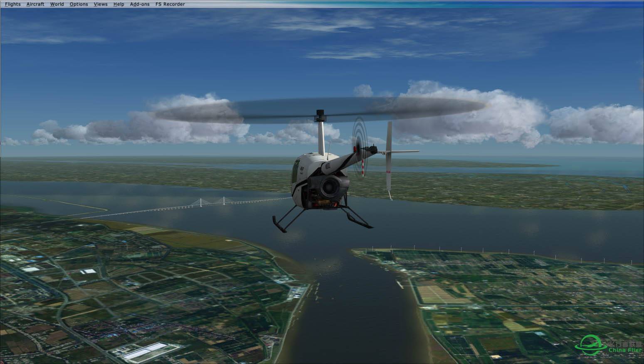Open the FS Recorder menu

click(x=170, y=4)
